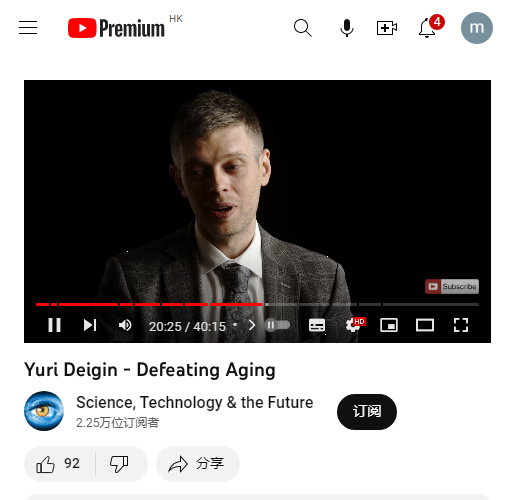Toggle subtitles/closed captions
Screen dimensions: 515x500
coord(317,325)
